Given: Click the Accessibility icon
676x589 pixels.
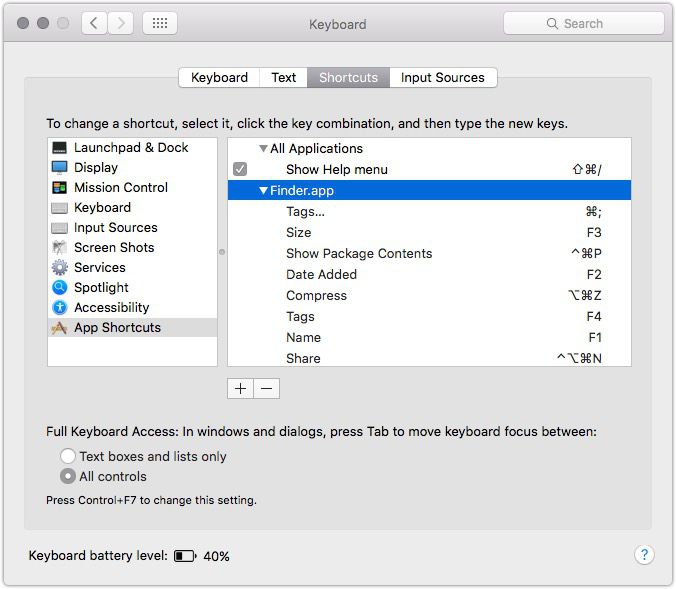Looking at the screenshot, I should [59, 307].
